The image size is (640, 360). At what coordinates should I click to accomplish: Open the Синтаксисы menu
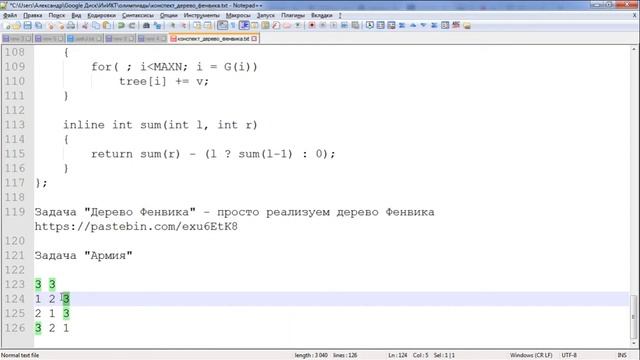click(x=138, y=15)
